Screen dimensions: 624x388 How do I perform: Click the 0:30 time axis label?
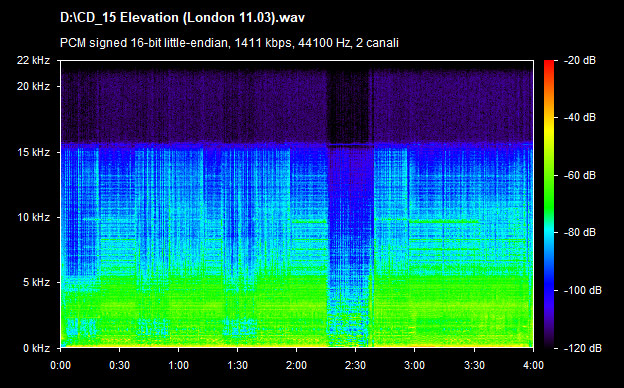(119, 365)
